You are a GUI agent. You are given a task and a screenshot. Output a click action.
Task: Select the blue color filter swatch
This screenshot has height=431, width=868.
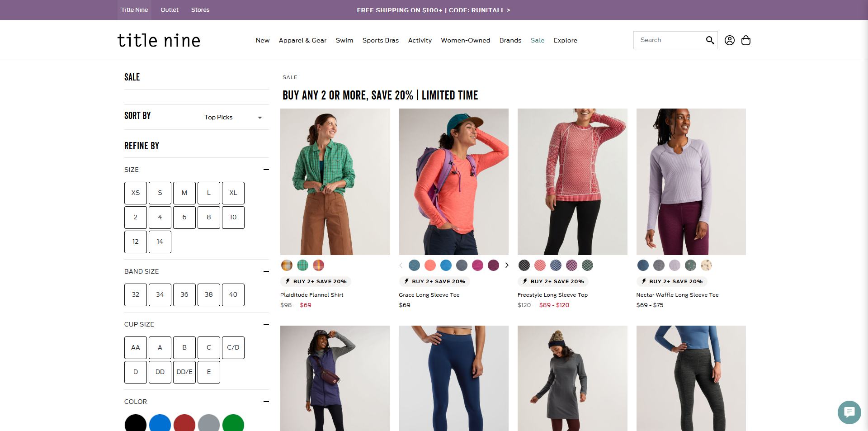160,423
